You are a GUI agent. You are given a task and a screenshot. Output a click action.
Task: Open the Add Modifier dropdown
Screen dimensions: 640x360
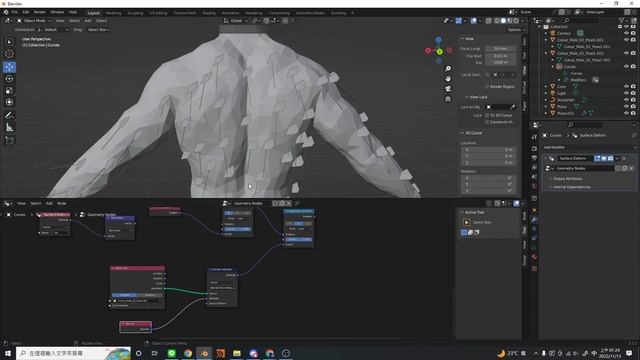pyautogui.click(x=589, y=147)
